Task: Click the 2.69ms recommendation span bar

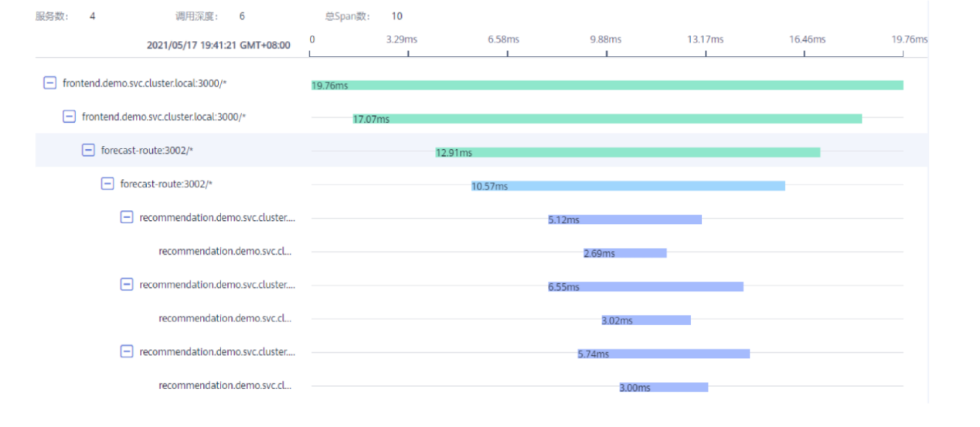Action: click(625, 253)
